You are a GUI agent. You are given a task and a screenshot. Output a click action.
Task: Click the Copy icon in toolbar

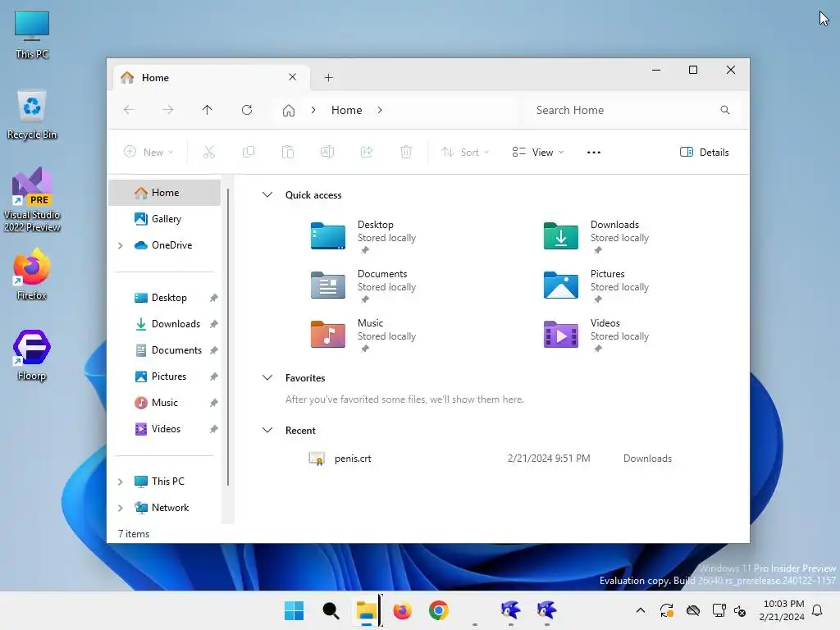click(x=249, y=152)
